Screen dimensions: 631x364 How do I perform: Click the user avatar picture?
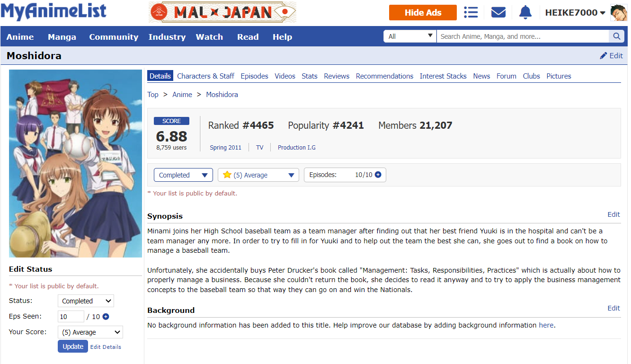[619, 13]
